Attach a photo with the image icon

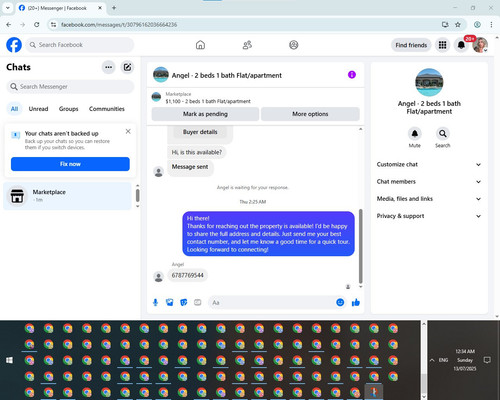click(x=170, y=302)
